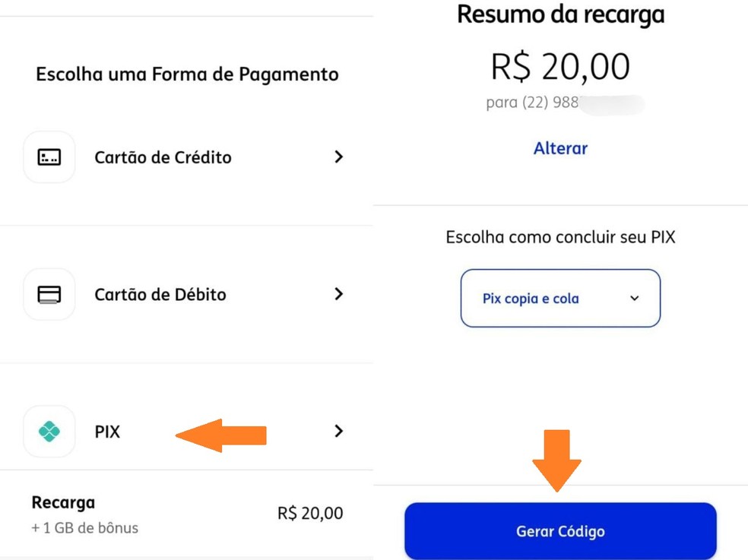
Task: Select the Cartão de Crédito payment method
Action: point(163,157)
